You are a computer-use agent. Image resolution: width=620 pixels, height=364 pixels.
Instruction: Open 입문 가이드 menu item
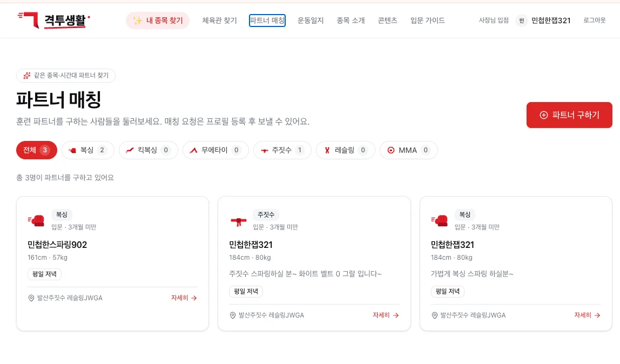427,21
